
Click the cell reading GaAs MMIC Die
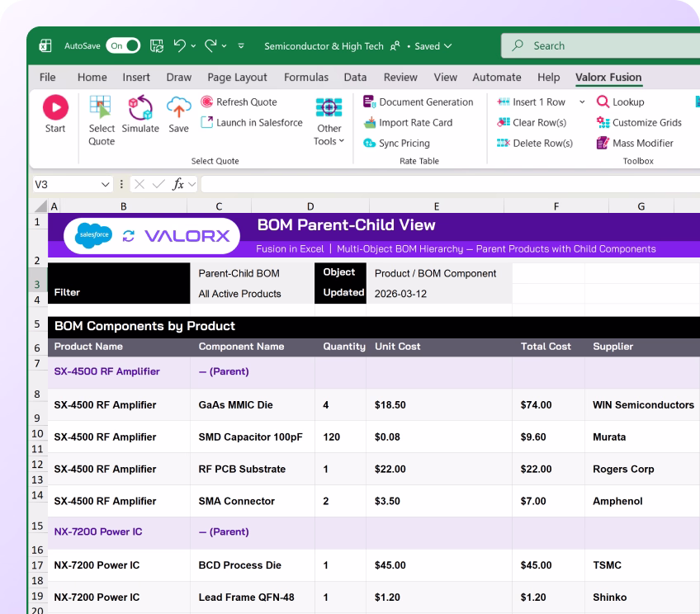pos(253,404)
